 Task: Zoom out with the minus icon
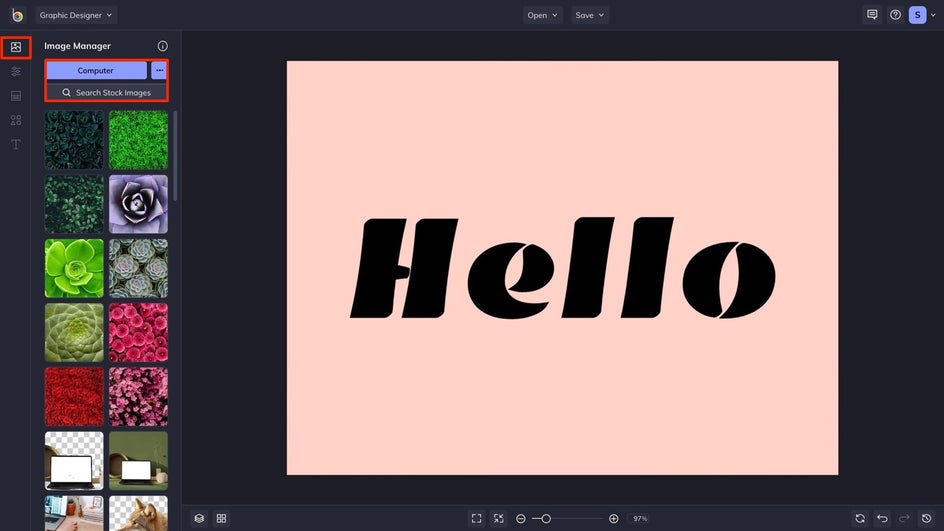521,518
